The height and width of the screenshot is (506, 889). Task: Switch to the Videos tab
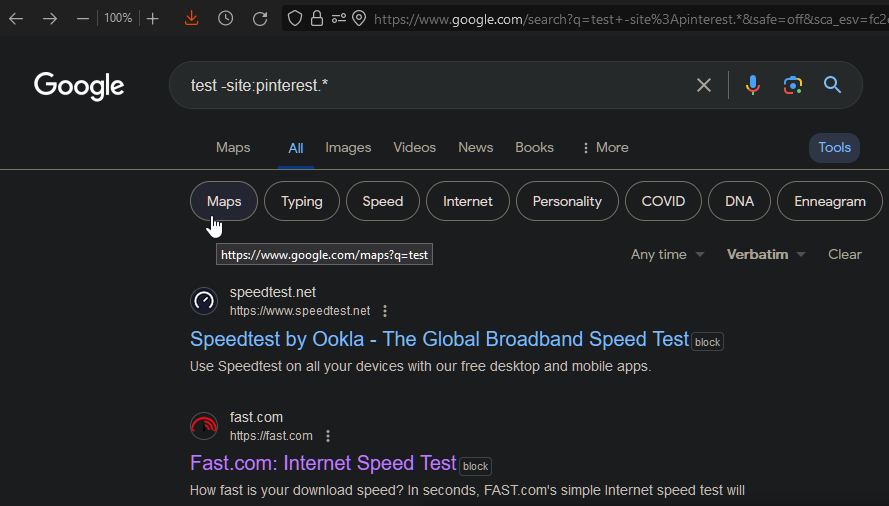[x=414, y=147]
